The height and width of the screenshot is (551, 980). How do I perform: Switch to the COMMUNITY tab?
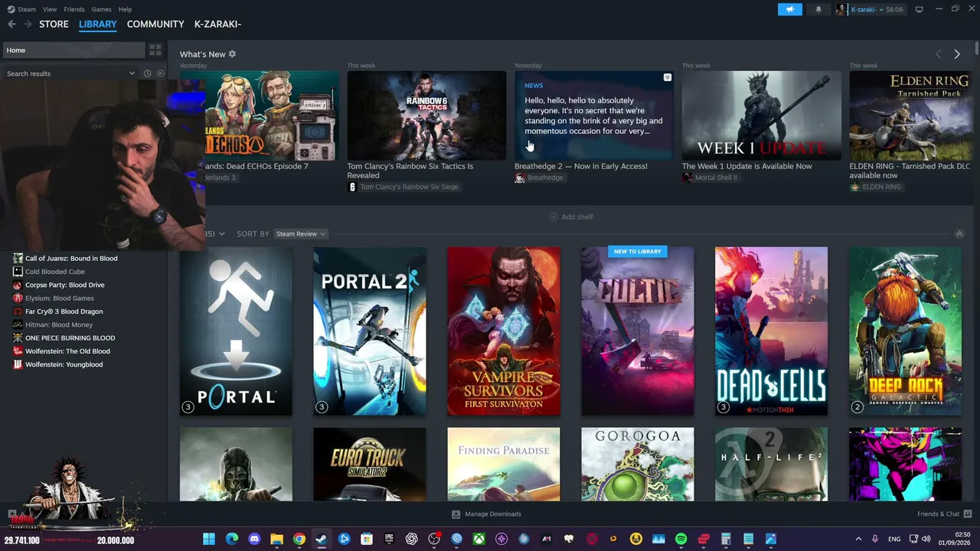click(x=155, y=24)
